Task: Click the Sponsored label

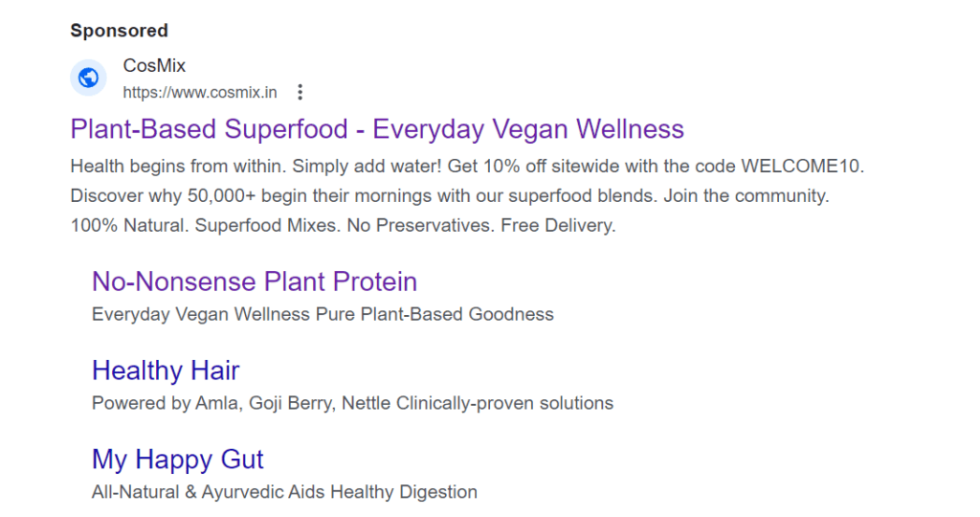Action: [119, 31]
